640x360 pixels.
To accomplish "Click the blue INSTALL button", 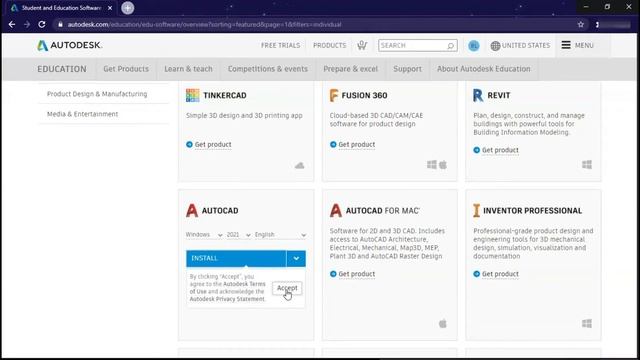I will (x=236, y=258).
